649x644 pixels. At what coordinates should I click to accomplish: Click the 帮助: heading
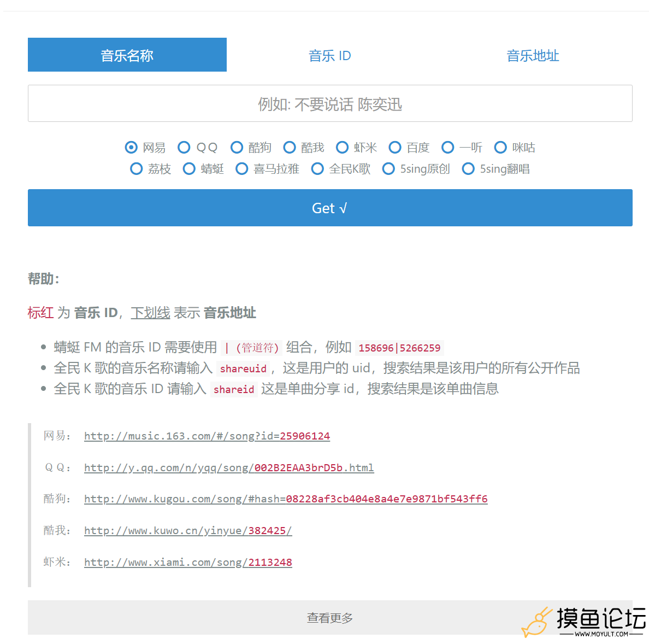coord(44,279)
